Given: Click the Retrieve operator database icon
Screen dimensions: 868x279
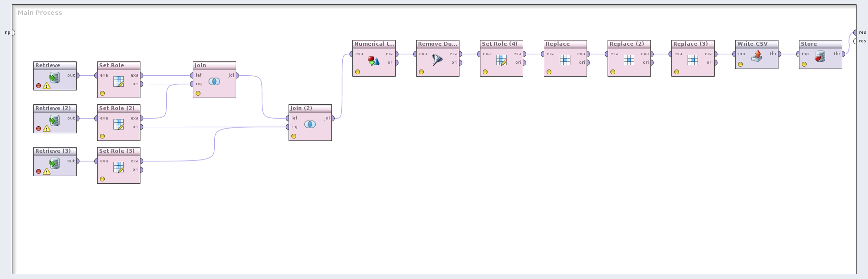Looking at the screenshot, I should click(x=55, y=78).
